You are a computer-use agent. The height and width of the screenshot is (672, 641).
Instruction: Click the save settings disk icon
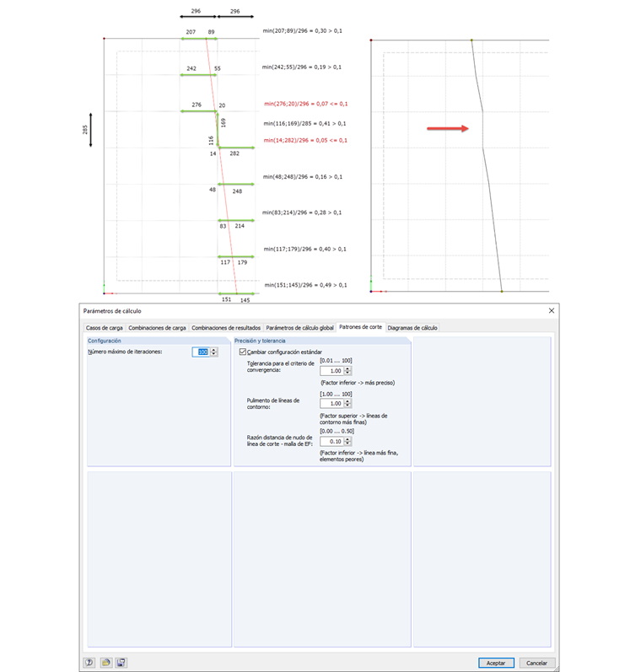pyautogui.click(x=121, y=663)
